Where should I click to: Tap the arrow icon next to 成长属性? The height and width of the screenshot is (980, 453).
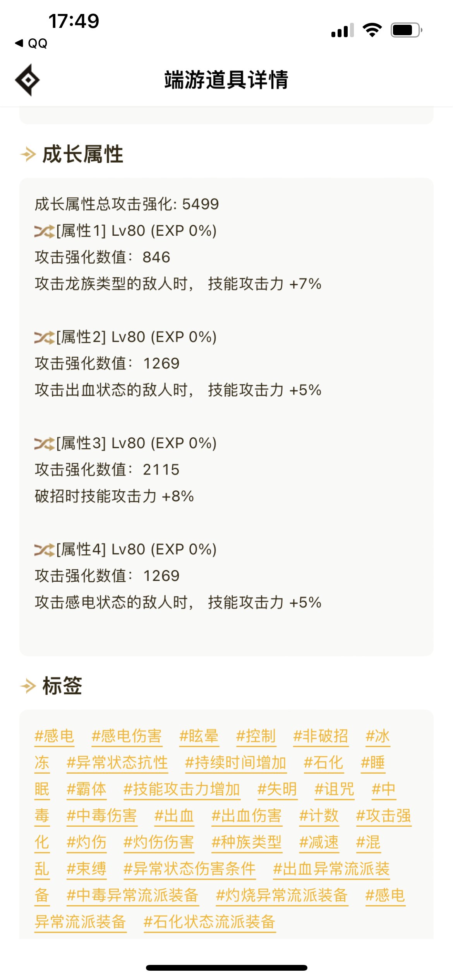tap(28, 154)
